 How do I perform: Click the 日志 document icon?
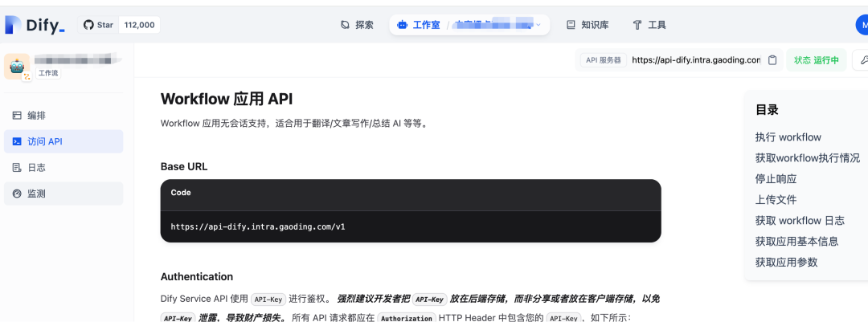pyautogui.click(x=17, y=168)
